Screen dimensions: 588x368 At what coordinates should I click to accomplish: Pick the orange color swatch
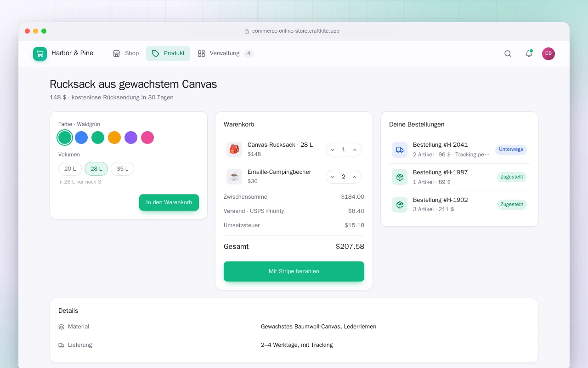coord(114,138)
